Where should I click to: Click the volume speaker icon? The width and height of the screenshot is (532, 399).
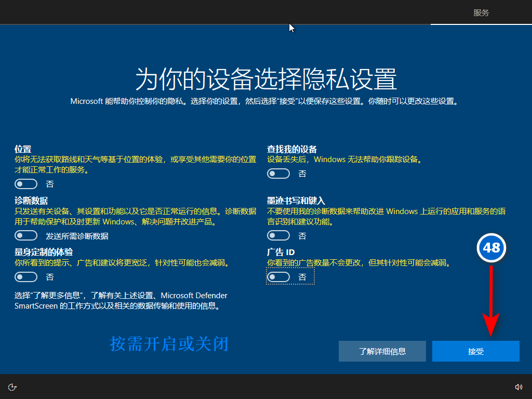click(x=518, y=387)
